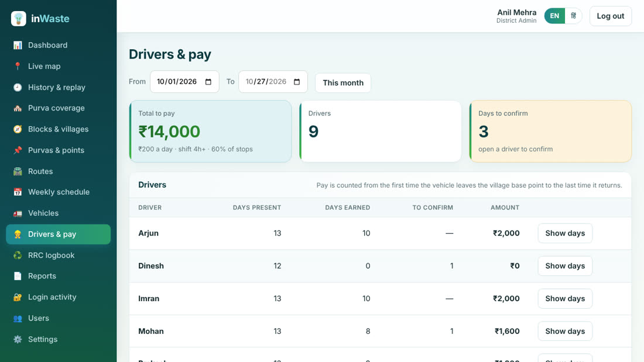
Task: Click the Purvas & points pushpin icon
Action: click(18, 150)
